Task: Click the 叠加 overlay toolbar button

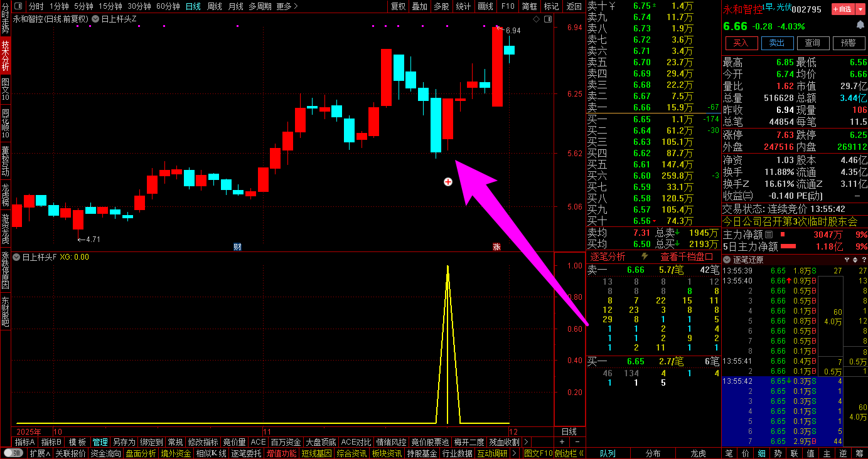Action: [x=419, y=6]
